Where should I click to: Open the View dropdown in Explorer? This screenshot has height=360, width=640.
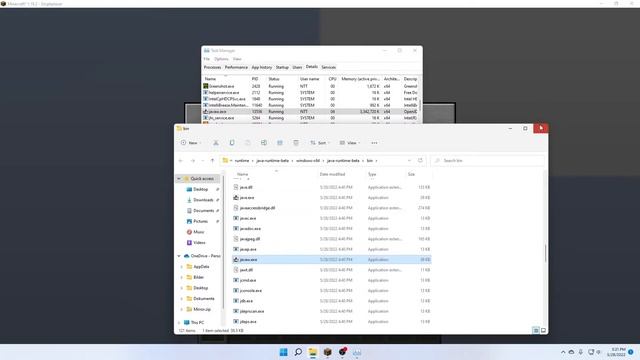point(350,143)
